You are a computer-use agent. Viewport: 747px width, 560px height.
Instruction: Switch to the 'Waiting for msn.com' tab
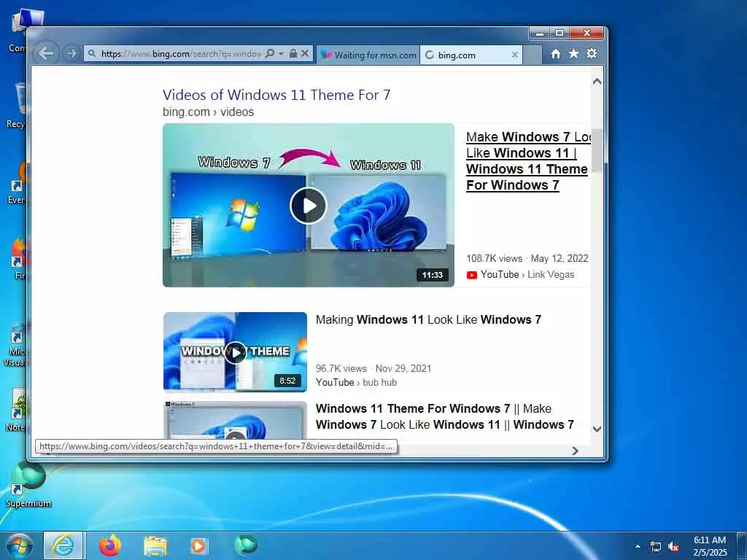click(368, 55)
